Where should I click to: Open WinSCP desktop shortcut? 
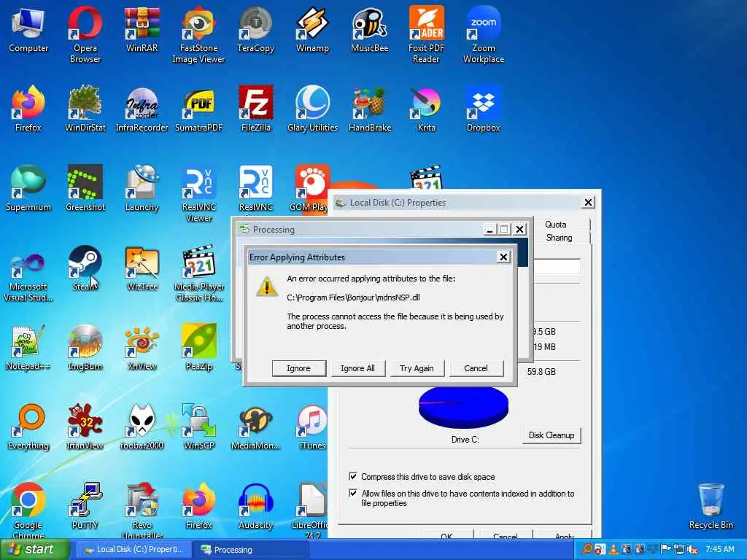coord(198,427)
